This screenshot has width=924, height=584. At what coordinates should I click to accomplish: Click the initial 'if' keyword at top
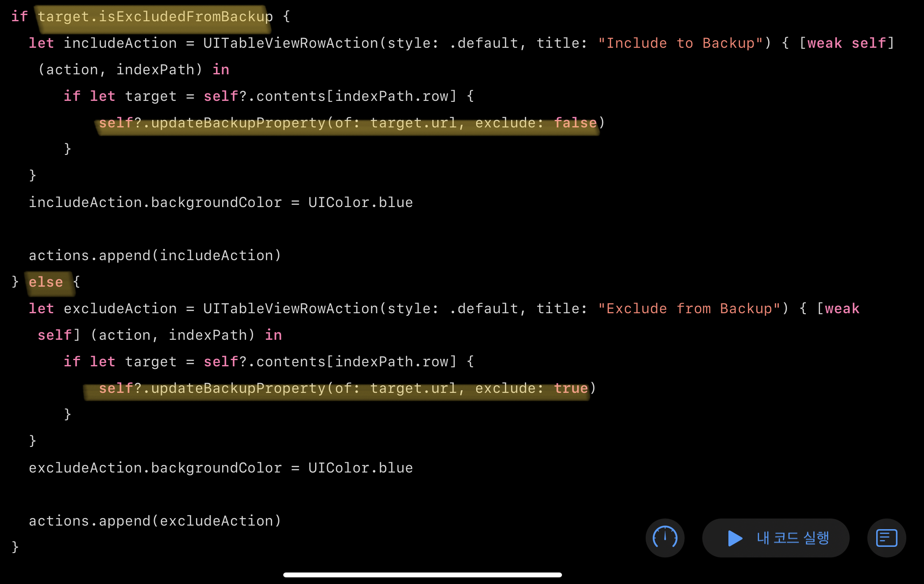[19, 17]
